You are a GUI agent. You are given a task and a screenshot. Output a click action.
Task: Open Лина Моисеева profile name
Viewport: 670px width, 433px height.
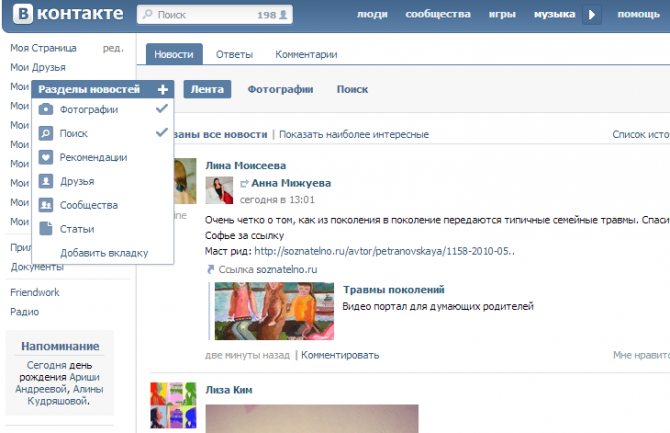[x=245, y=165]
